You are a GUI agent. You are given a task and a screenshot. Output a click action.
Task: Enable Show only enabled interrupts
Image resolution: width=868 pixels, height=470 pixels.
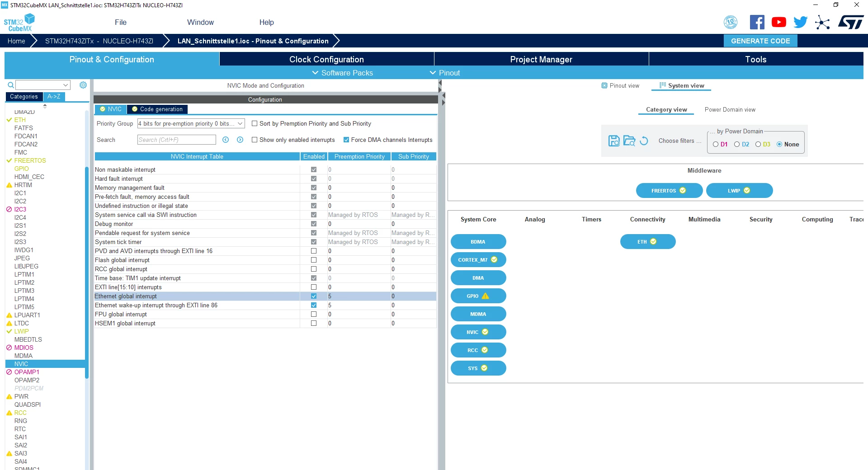point(255,140)
